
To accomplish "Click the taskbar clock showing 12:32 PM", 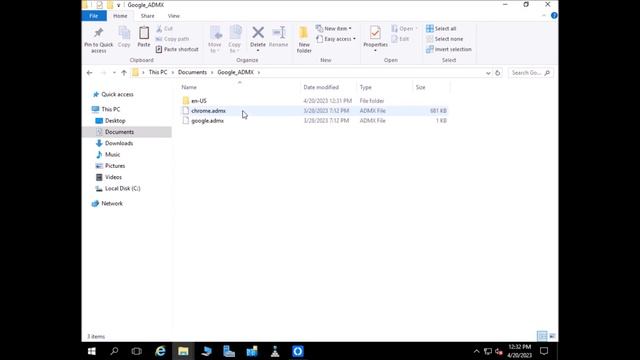I will click(x=520, y=351).
